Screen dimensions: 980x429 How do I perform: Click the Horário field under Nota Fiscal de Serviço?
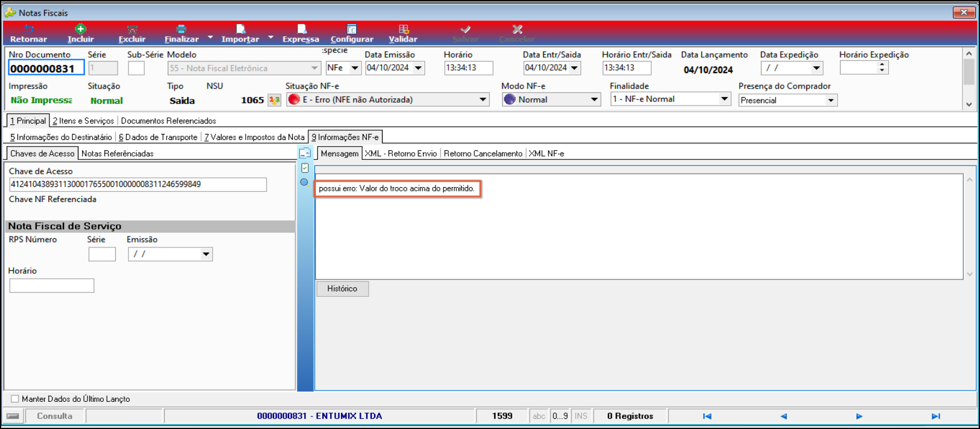52,285
